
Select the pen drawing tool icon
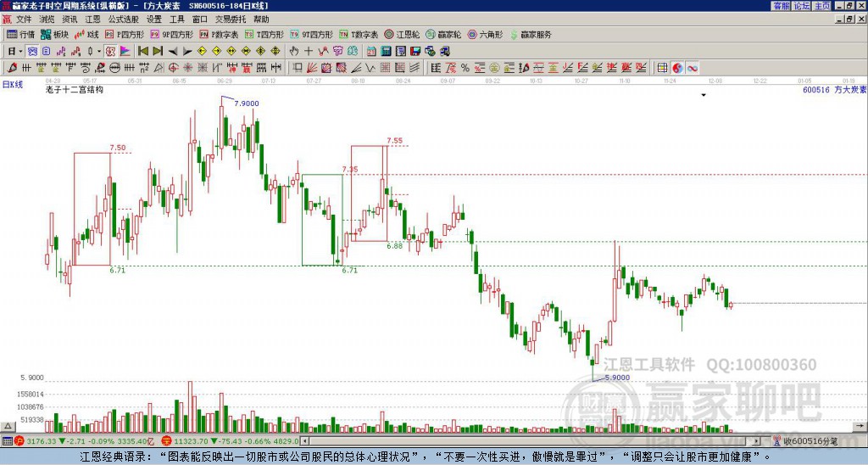(x=12, y=68)
